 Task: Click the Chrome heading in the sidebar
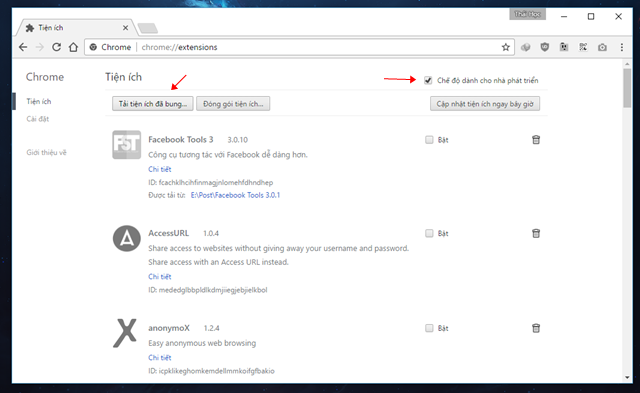click(x=45, y=77)
